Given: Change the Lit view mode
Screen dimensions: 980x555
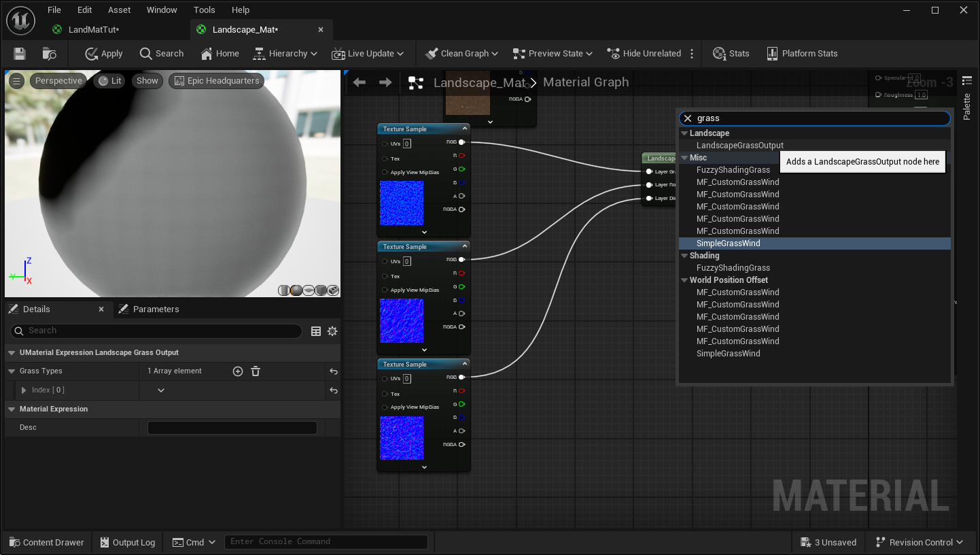Looking at the screenshot, I should (x=109, y=81).
